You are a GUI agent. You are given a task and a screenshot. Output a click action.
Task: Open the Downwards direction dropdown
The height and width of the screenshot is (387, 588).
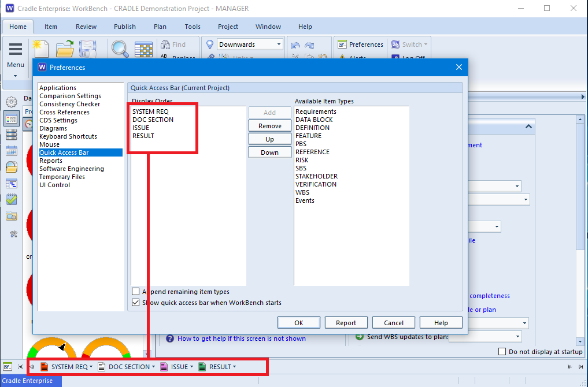(x=279, y=44)
